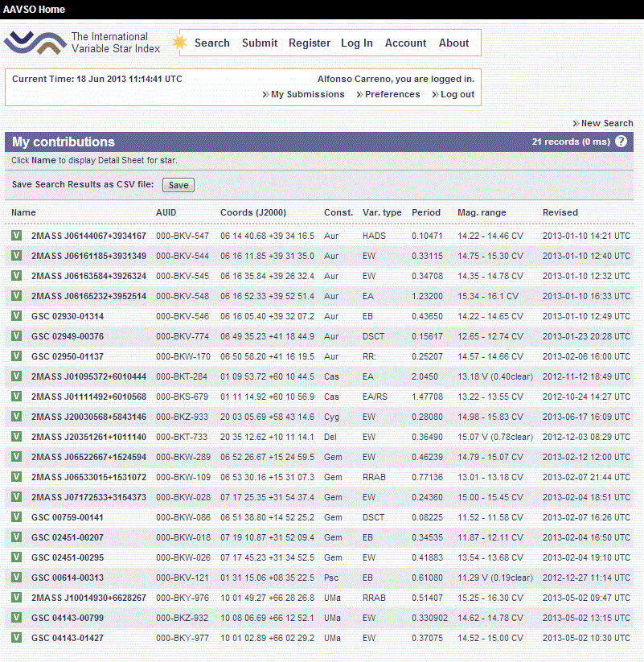Click the help question mark icon

[621, 142]
